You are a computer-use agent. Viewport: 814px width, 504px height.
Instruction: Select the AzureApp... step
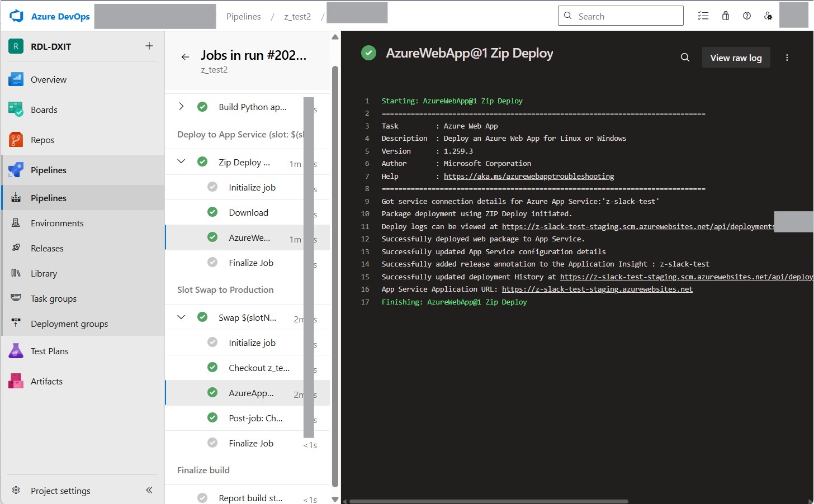pyautogui.click(x=247, y=393)
